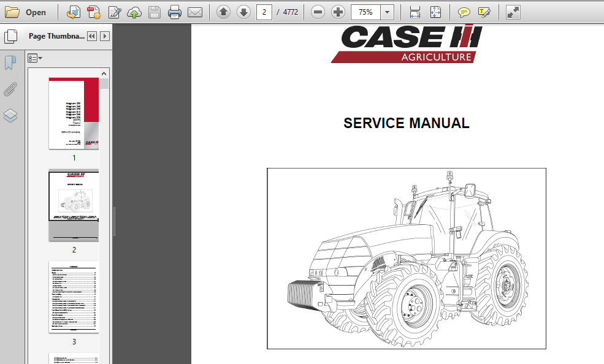This screenshot has height=364, width=604.
Task: Click the fit one full page icon
Action: pyautogui.click(x=435, y=12)
